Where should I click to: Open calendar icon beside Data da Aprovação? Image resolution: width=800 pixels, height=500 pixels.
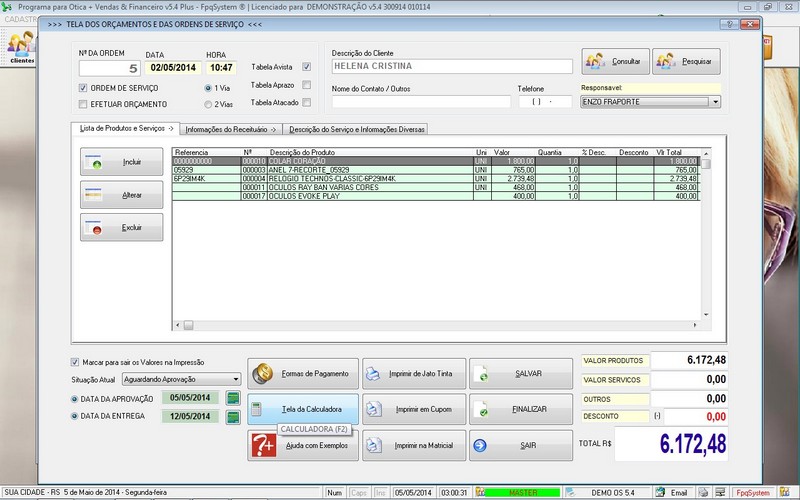click(234, 399)
